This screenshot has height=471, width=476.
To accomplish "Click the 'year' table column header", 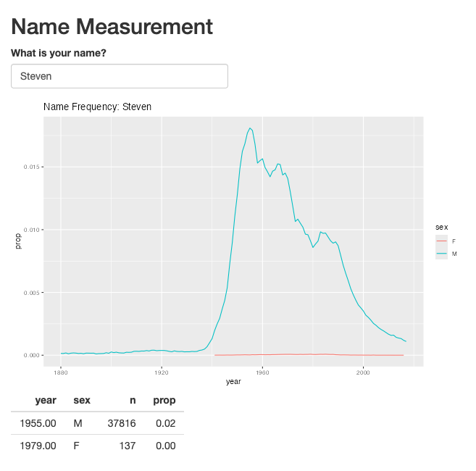I will [46, 400].
